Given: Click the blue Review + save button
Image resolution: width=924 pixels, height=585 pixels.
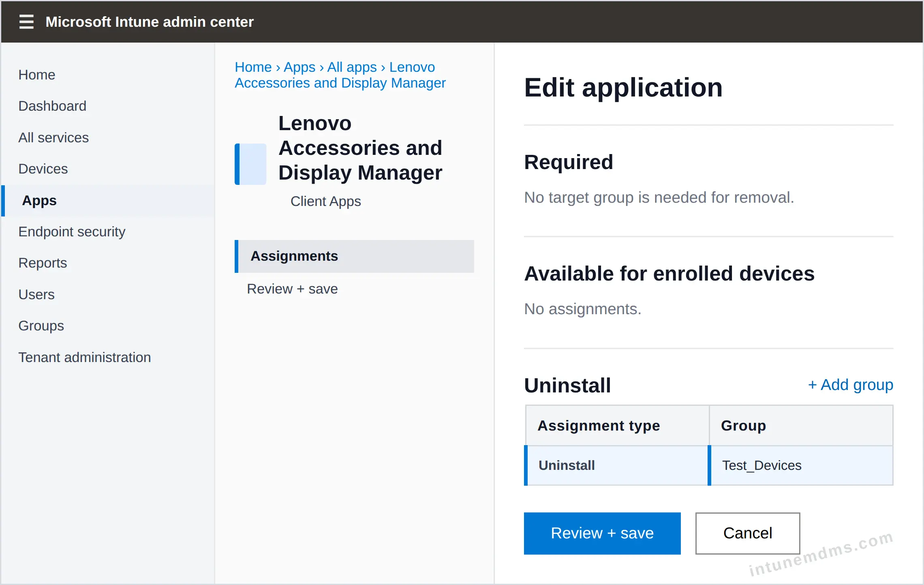Looking at the screenshot, I should coord(602,534).
